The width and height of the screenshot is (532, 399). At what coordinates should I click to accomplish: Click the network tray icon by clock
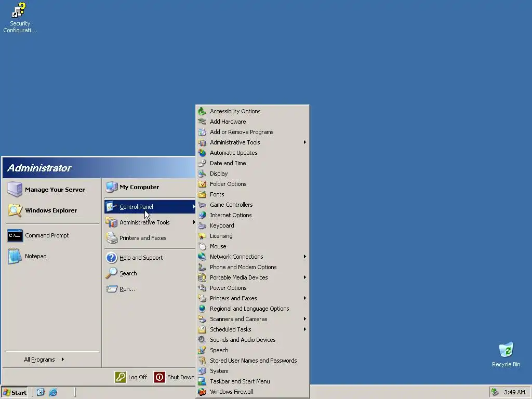click(x=495, y=392)
